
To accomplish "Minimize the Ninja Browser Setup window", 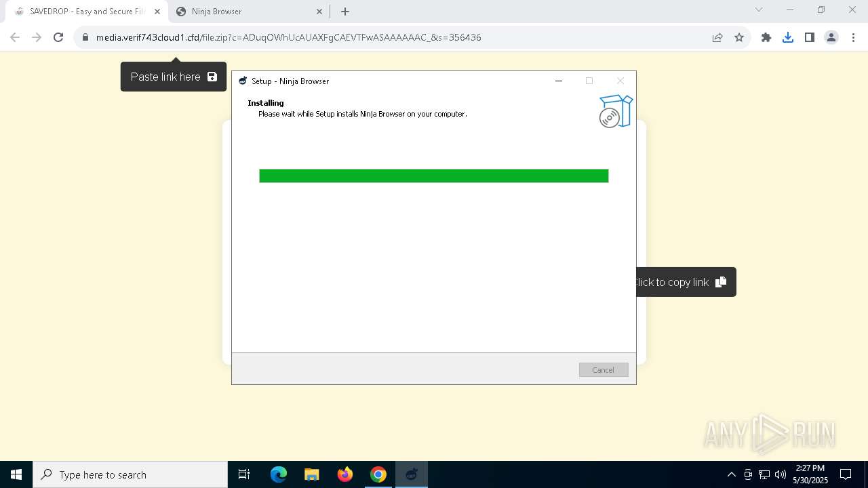I will coord(559,81).
